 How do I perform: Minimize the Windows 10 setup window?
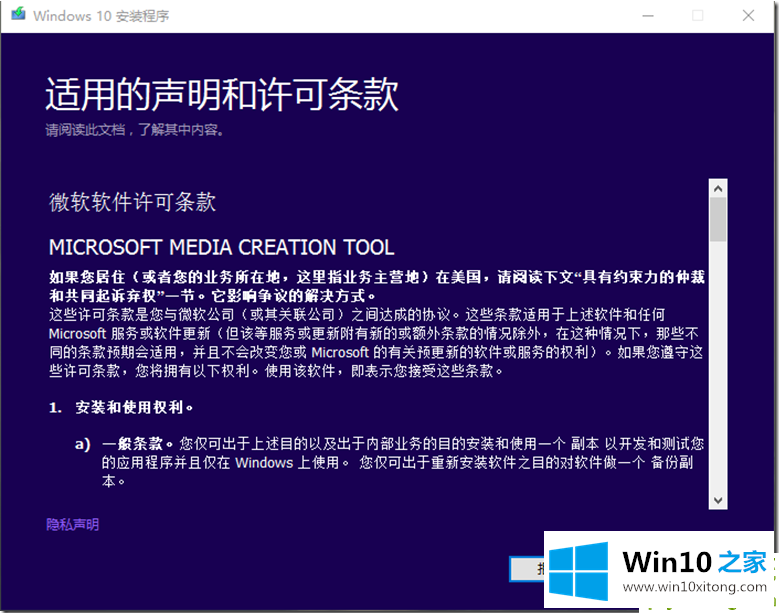648,16
